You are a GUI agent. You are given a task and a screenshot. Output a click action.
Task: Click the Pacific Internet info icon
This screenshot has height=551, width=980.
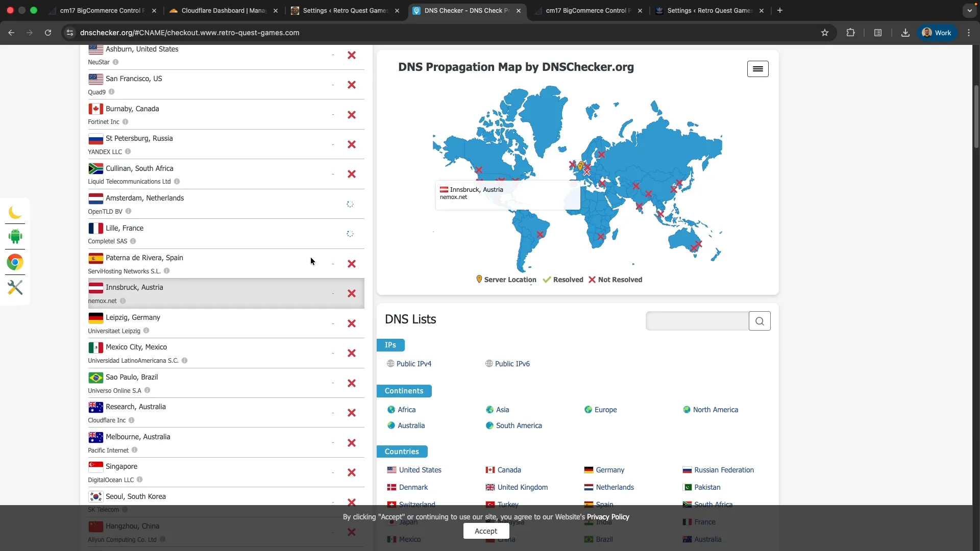(x=134, y=450)
